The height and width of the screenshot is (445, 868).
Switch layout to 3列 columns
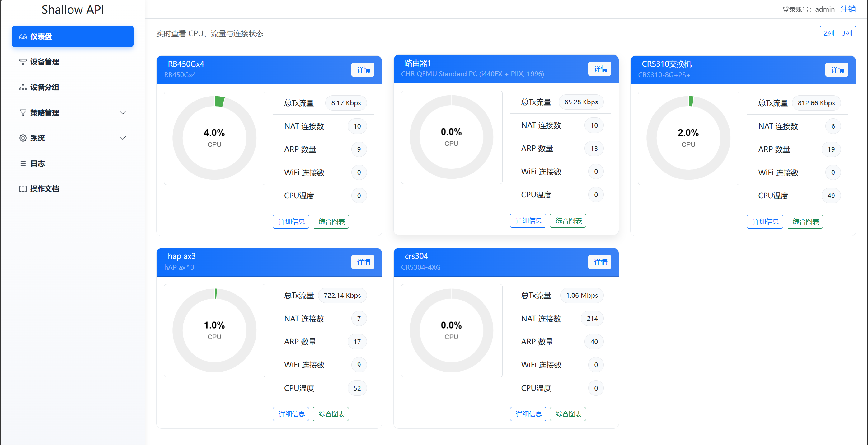[847, 33]
